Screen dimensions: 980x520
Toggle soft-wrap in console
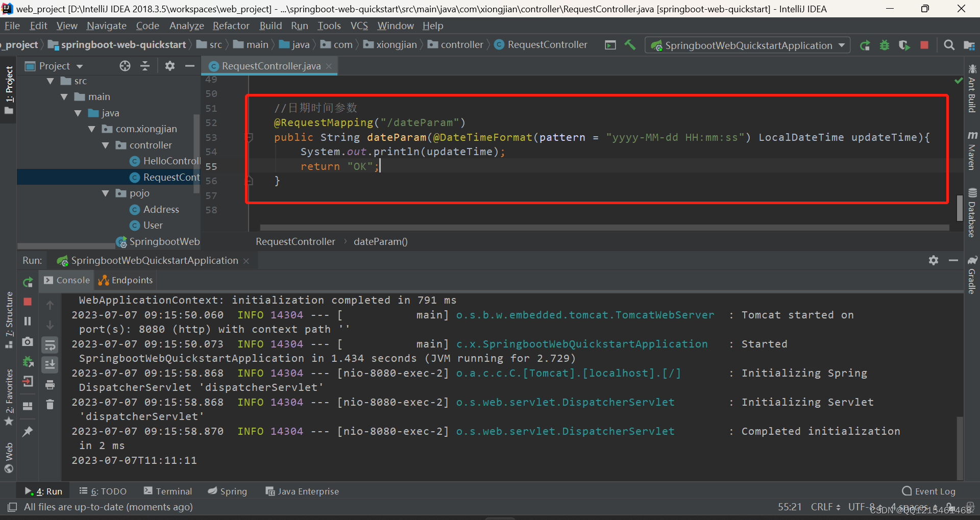tap(50, 345)
